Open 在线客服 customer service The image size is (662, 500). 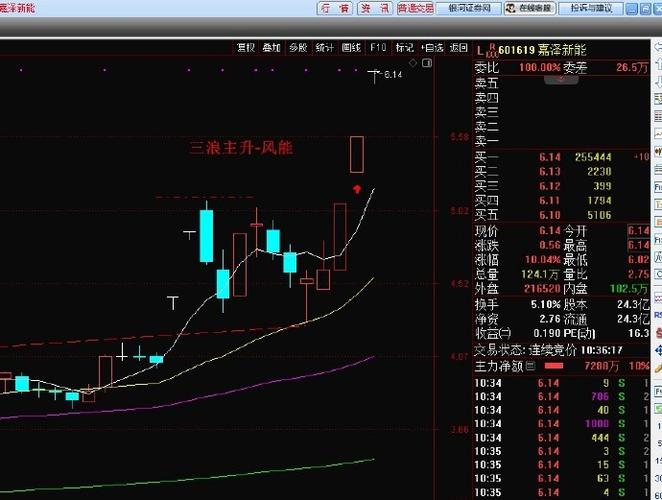click(529, 8)
